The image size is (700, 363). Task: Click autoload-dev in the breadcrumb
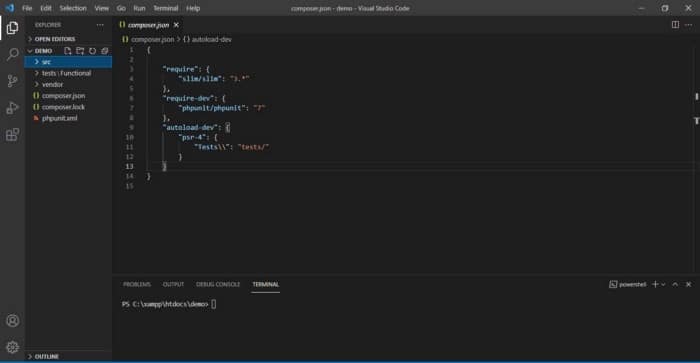point(212,39)
